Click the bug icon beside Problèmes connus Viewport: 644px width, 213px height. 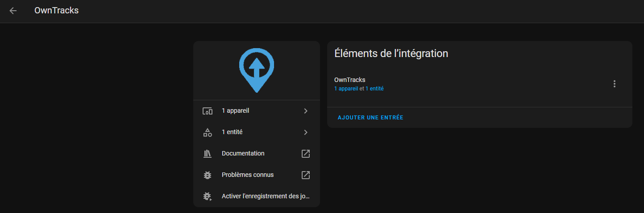coord(207,175)
